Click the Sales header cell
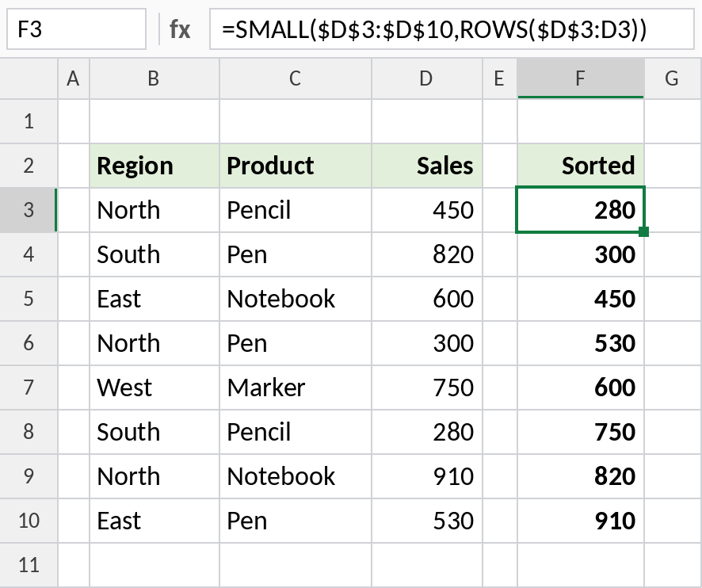 click(x=427, y=166)
